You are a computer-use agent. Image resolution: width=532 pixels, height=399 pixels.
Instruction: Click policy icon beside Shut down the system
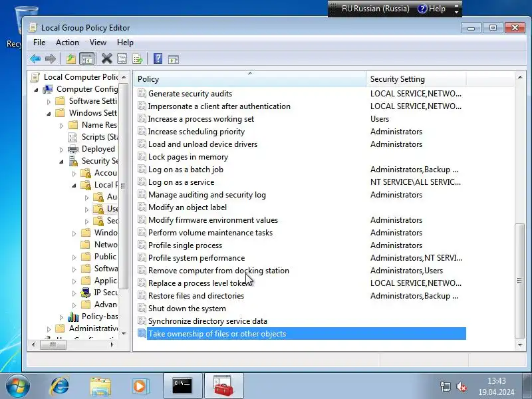142,308
